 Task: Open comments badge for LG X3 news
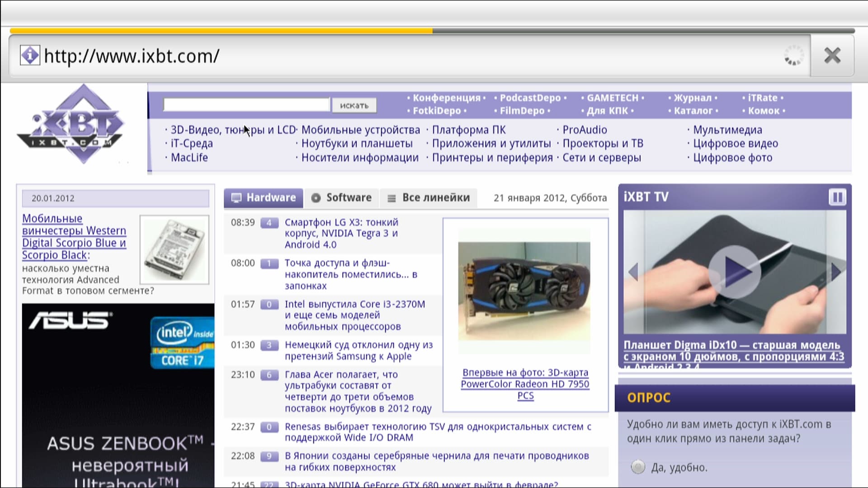click(269, 223)
